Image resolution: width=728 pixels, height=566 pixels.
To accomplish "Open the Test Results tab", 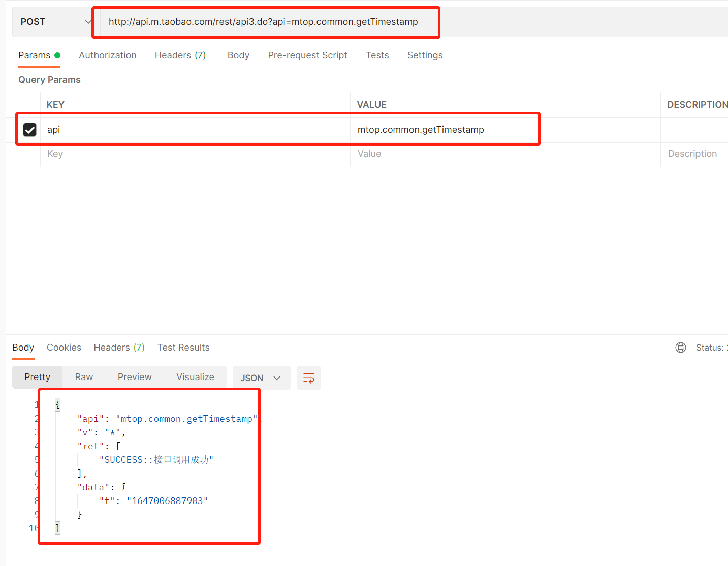I will click(183, 348).
